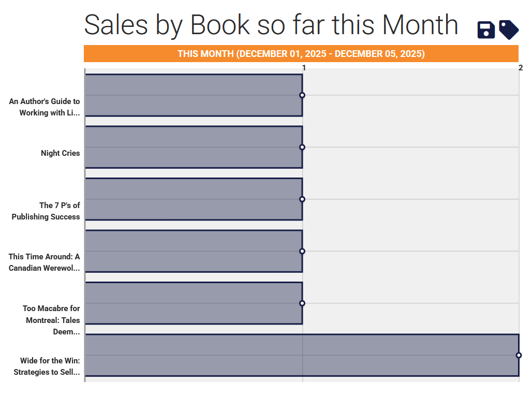
Task: Click the 'Wide for the Win' sales bar
Action: tap(302, 355)
